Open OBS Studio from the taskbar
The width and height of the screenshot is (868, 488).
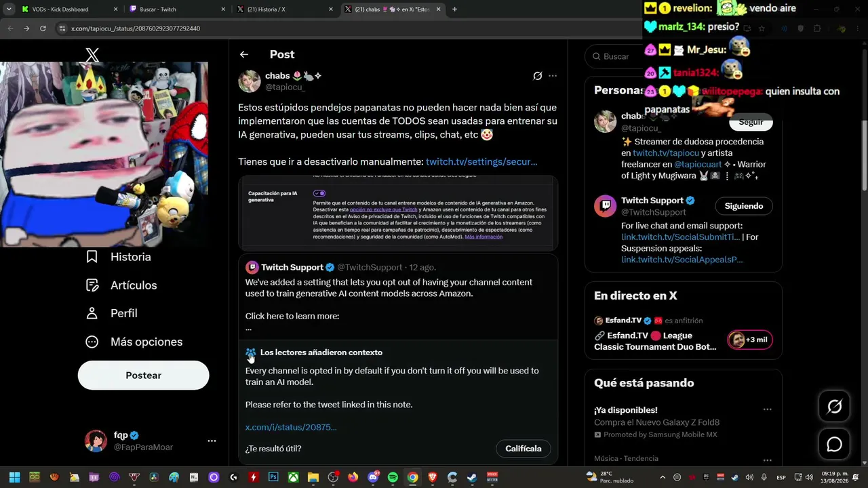coord(333,477)
